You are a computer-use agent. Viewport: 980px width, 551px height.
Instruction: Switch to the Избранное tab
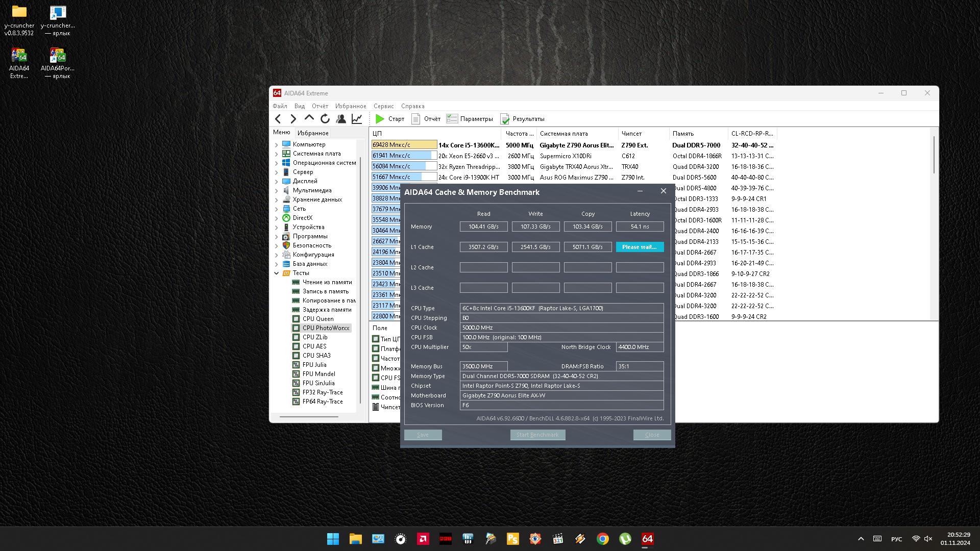(x=313, y=133)
